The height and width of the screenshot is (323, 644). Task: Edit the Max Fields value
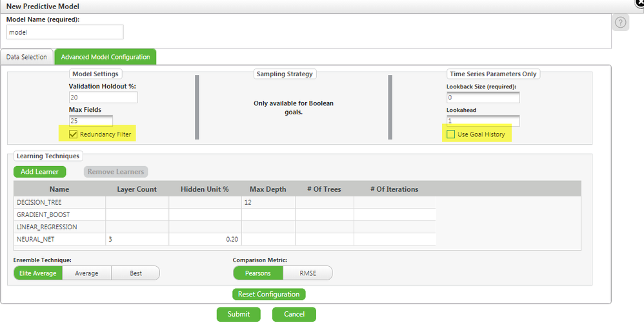click(91, 121)
